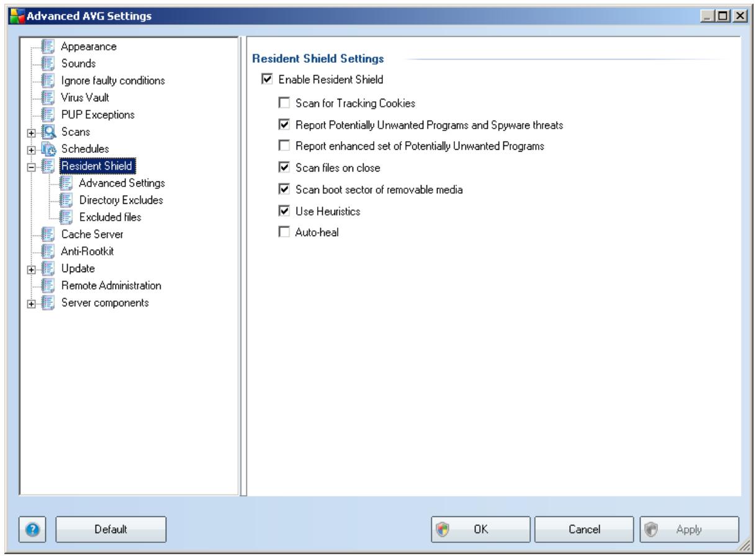Viewport: 756px width, 556px height.
Task: Enable Report enhanced set of Potentially Unwanted Programs
Action: (x=285, y=145)
